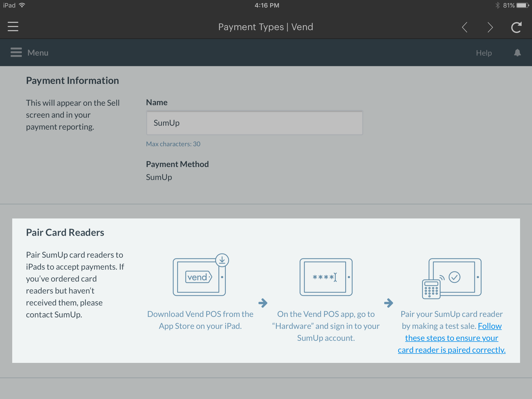Click the first arrow between pairing steps
The height and width of the screenshot is (399, 532).
point(263,303)
